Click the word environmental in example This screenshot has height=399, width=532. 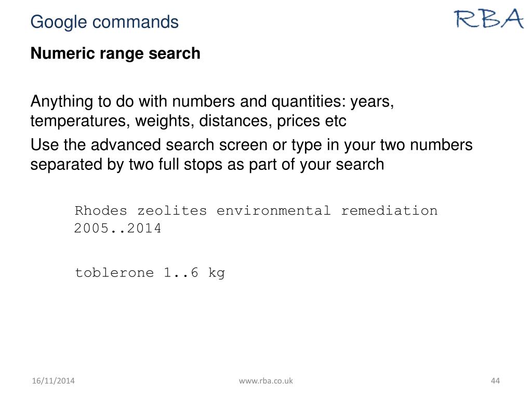click(273, 211)
